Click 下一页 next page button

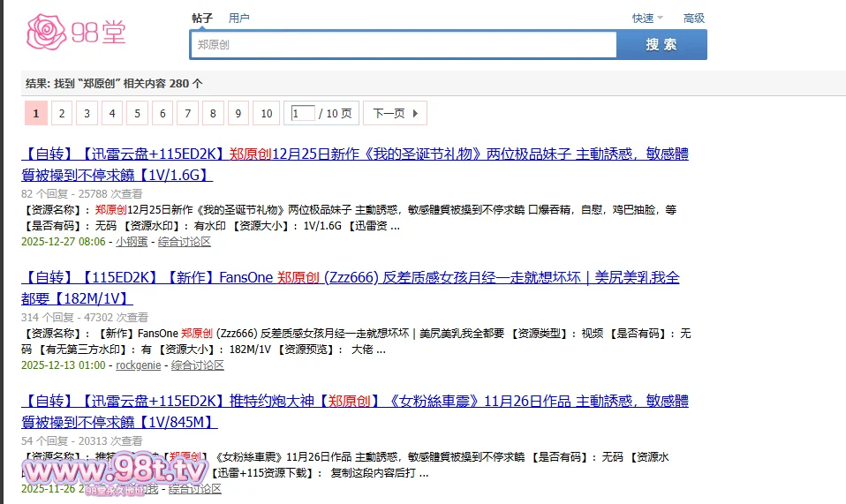coord(388,113)
